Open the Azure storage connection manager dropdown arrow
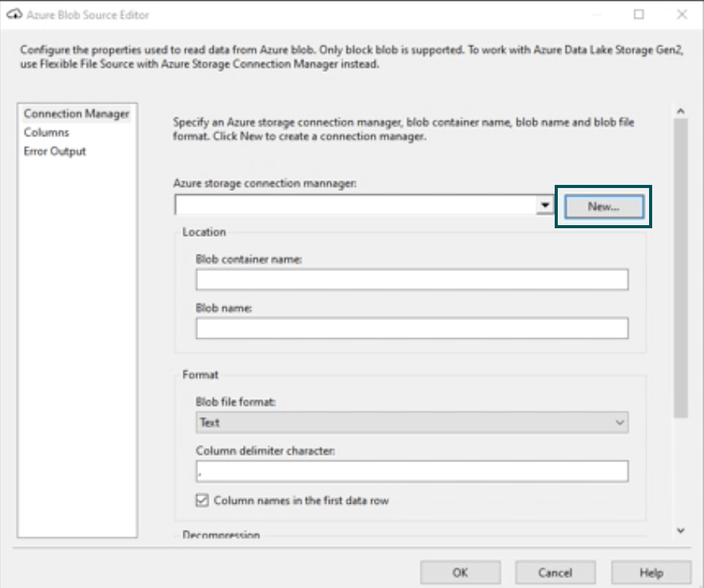The width and height of the screenshot is (704, 588). [x=545, y=205]
